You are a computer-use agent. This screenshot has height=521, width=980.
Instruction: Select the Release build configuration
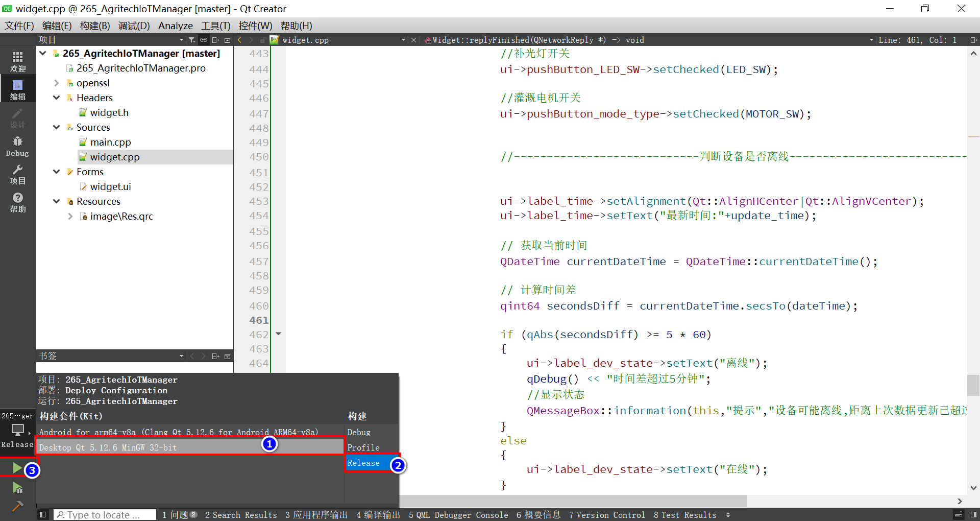(364, 463)
